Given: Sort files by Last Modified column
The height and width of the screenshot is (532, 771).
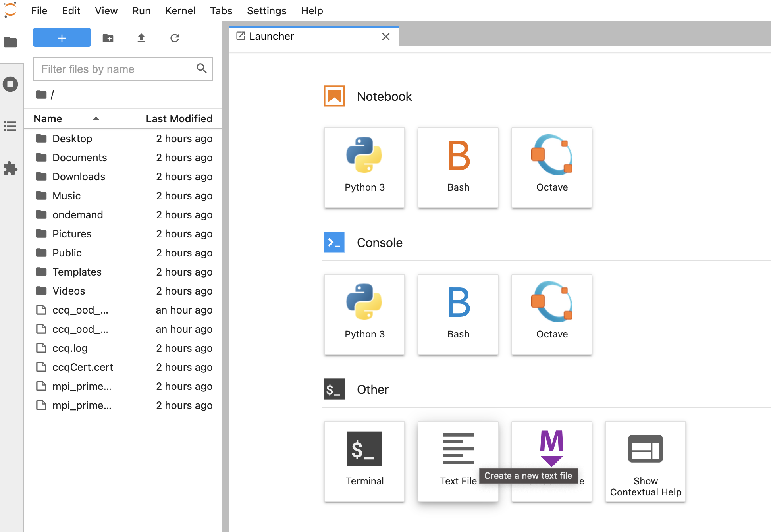Looking at the screenshot, I should coord(168,118).
